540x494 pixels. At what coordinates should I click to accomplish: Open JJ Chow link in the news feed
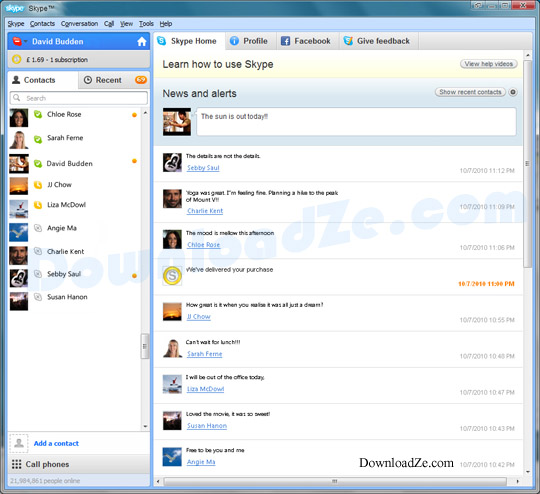click(x=198, y=317)
